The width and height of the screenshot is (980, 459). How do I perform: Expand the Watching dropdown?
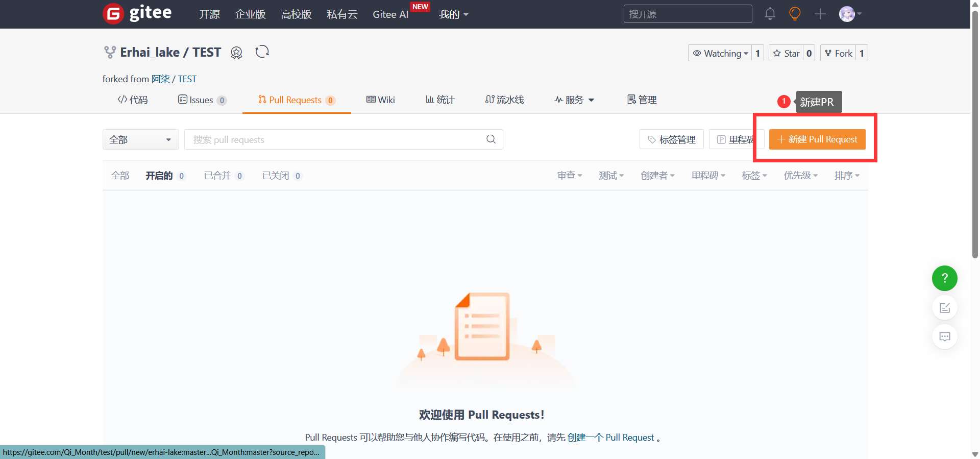point(720,53)
